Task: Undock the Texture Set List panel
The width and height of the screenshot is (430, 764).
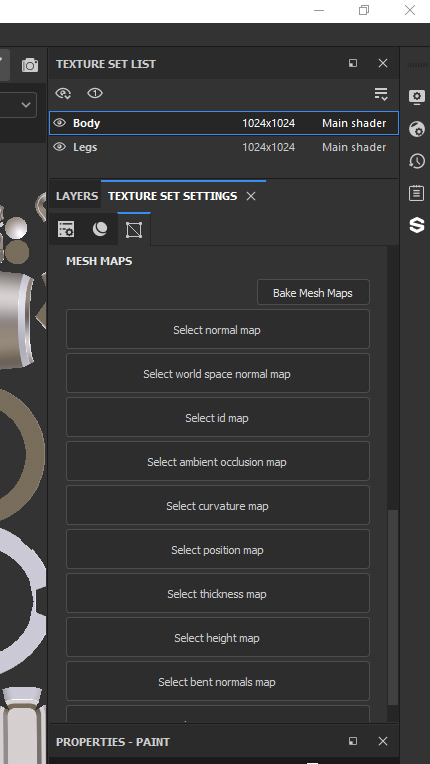Action: 353,63
